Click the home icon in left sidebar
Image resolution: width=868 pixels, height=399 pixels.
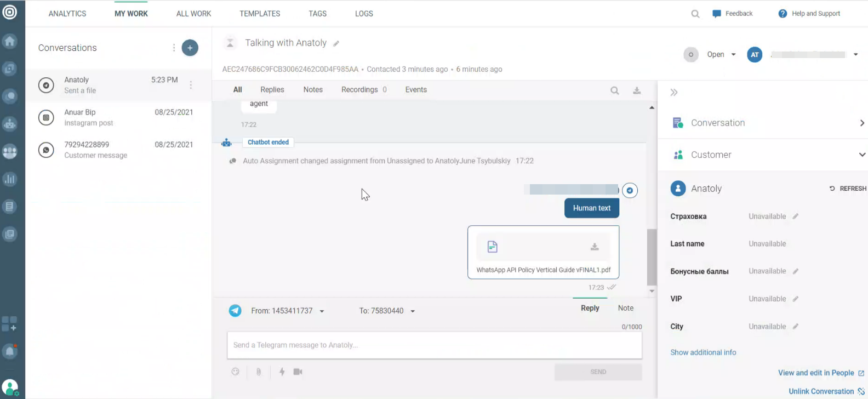(10, 41)
